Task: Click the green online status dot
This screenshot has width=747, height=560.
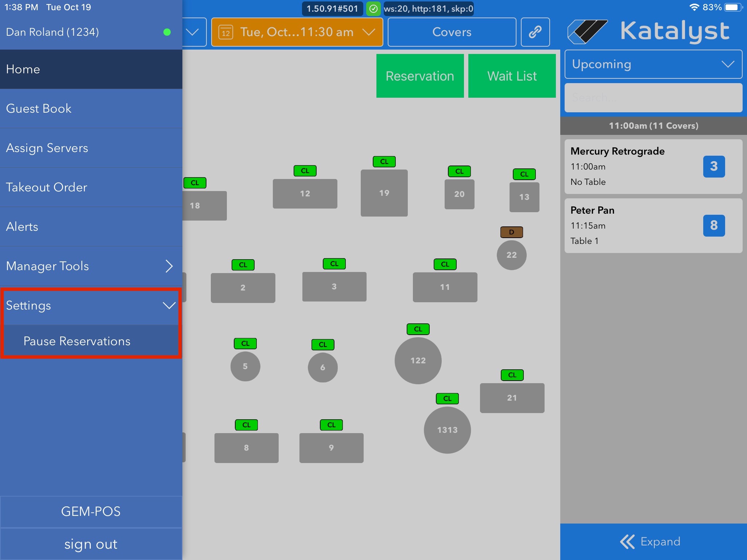Action: point(167,32)
